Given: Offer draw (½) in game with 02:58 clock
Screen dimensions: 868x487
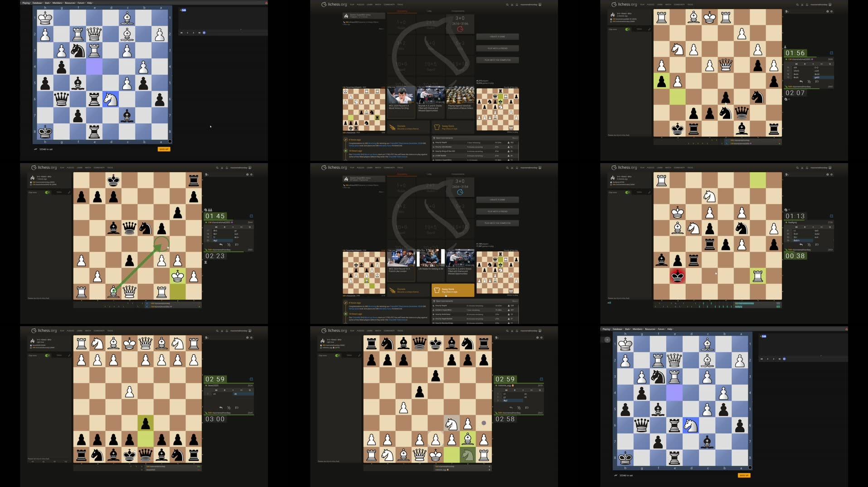Looking at the screenshot, I should click(x=519, y=408).
